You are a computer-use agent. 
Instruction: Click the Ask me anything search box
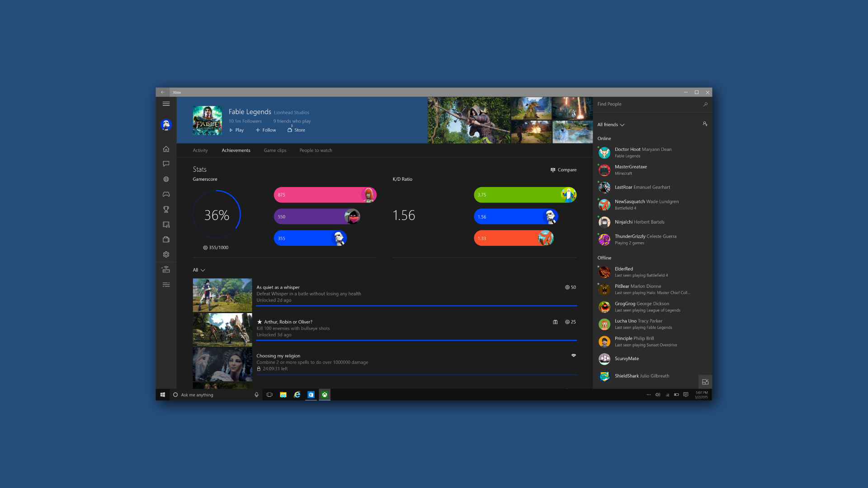click(x=216, y=394)
